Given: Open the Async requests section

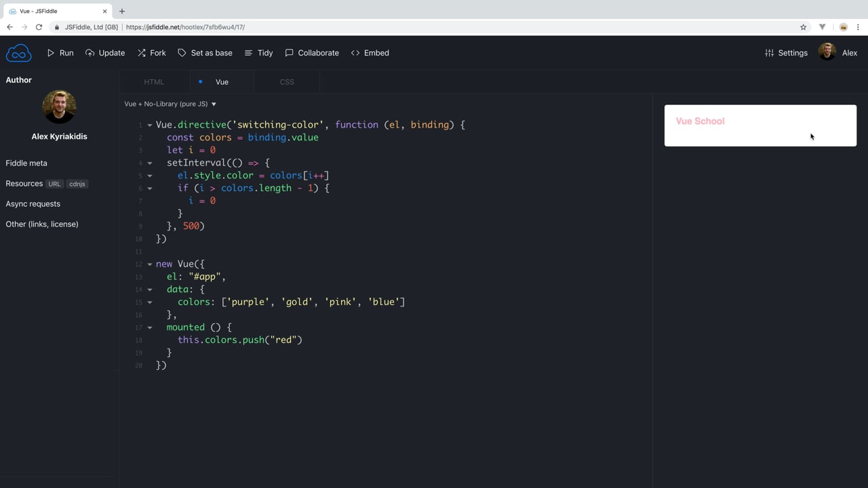Looking at the screenshot, I should click(x=33, y=204).
